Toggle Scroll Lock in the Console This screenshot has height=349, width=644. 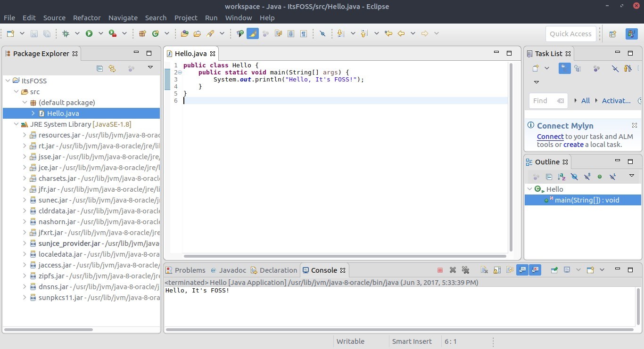pyautogui.click(x=496, y=270)
